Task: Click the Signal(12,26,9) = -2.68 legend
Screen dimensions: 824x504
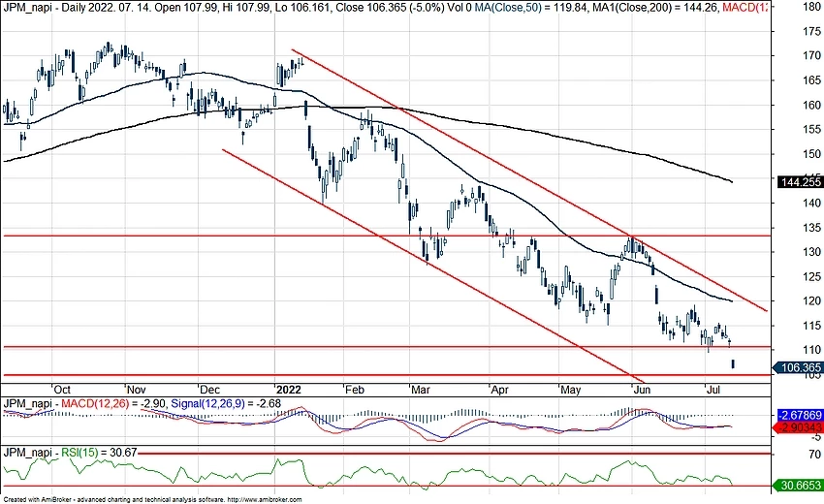Action: [x=226, y=403]
